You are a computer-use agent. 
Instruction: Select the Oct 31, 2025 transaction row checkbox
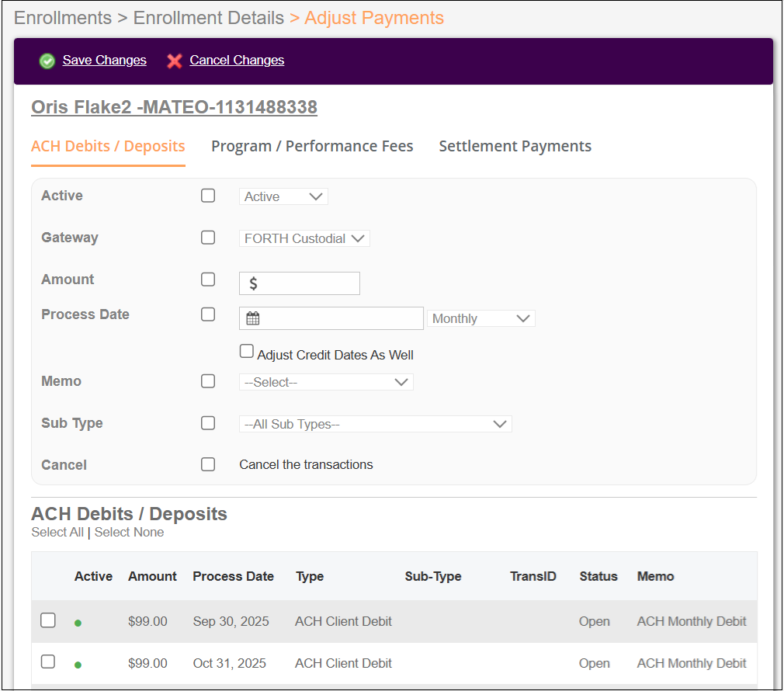(x=48, y=662)
